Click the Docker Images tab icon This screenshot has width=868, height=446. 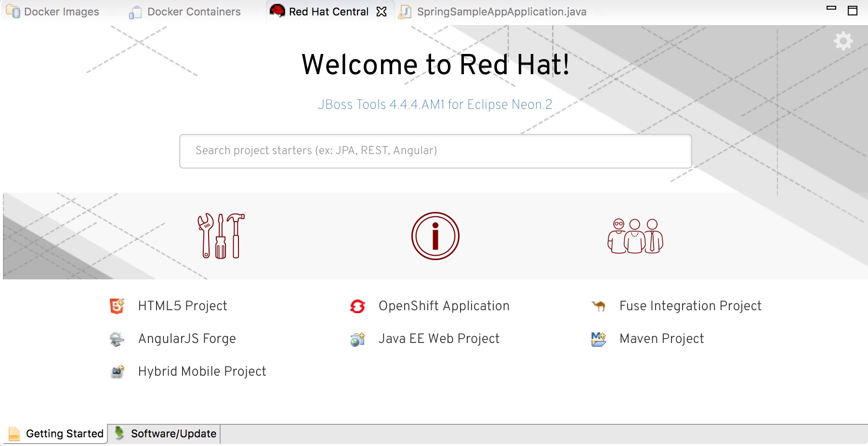pos(13,12)
